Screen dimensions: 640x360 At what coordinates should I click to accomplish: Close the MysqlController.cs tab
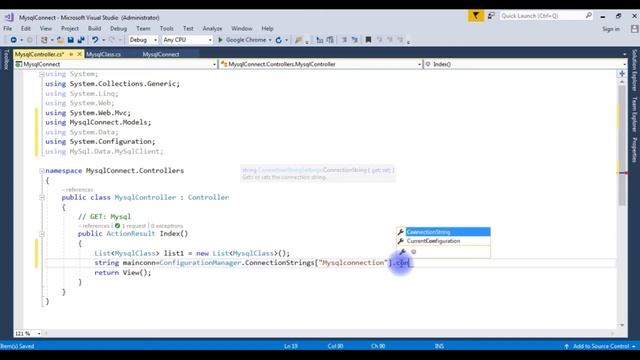pyautogui.click(x=79, y=54)
